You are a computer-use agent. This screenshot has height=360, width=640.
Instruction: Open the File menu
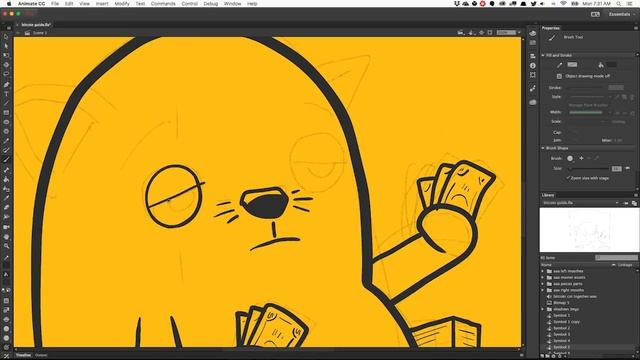click(55, 4)
